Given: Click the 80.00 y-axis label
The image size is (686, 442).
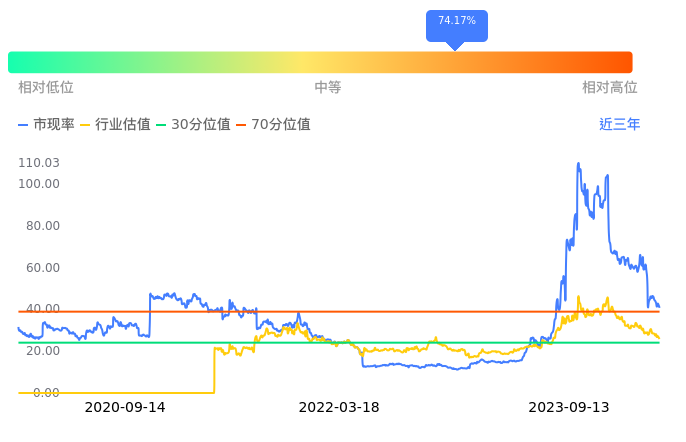Looking at the screenshot, I should 42,226.
